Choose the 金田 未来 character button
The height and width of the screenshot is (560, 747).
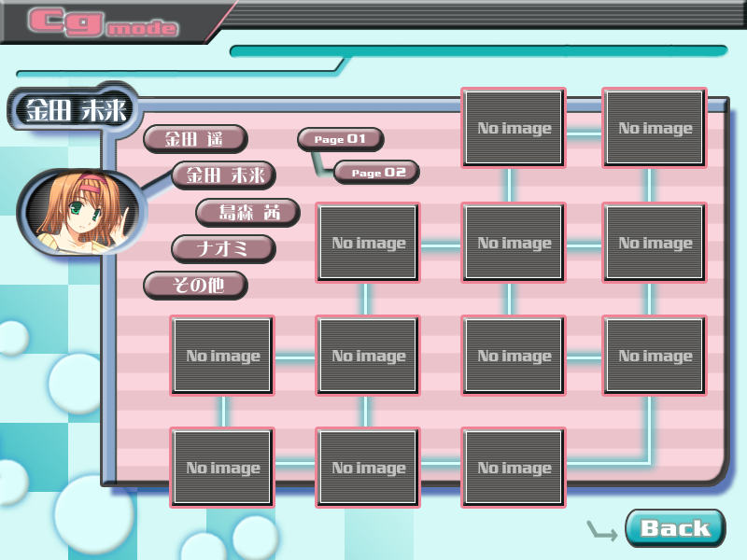pos(224,175)
